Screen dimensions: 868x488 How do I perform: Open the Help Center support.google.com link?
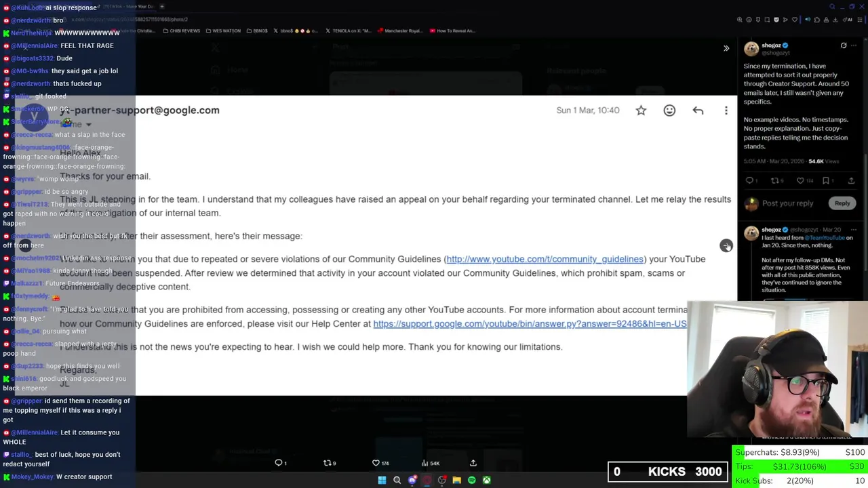coord(530,324)
